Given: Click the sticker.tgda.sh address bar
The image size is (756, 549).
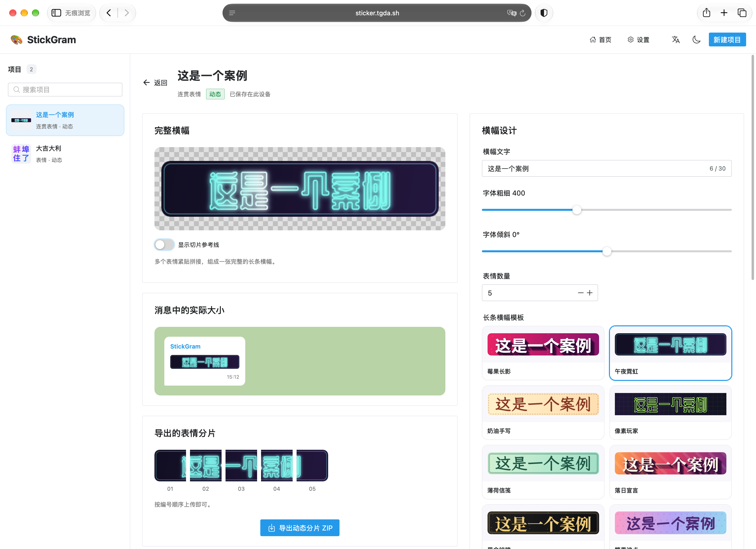Looking at the screenshot, I should 377,13.
